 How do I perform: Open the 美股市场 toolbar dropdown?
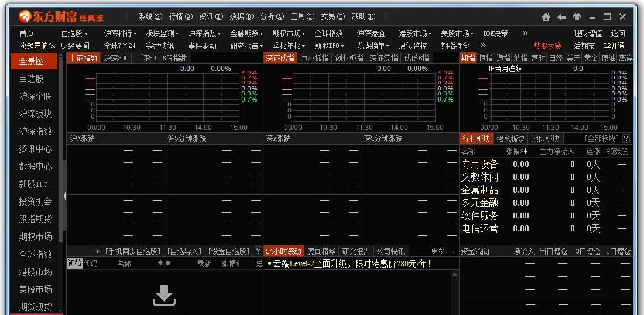coord(458,33)
